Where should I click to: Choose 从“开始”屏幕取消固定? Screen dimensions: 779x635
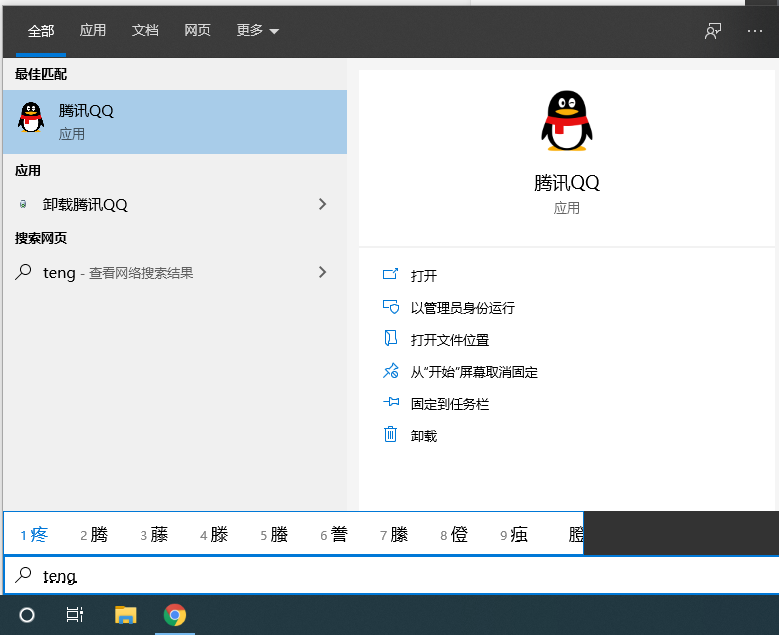tap(474, 372)
